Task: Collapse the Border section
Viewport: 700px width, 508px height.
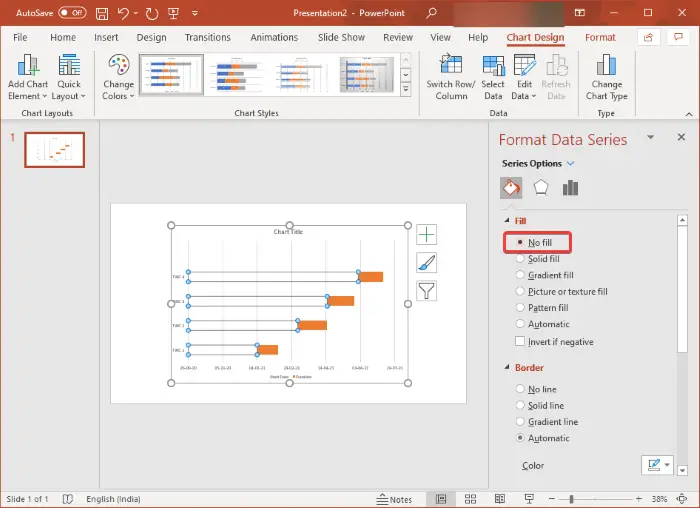Action: [507, 367]
